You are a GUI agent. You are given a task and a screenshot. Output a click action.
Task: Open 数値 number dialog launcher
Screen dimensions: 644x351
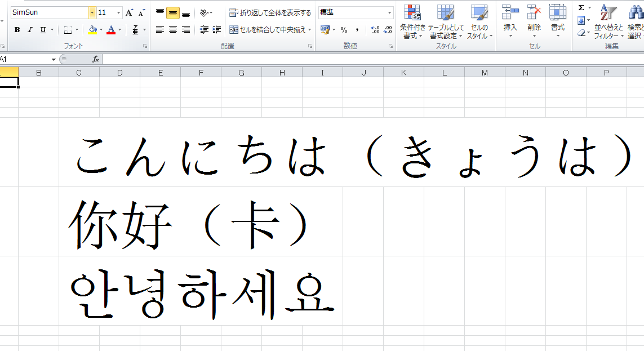pyautogui.click(x=390, y=46)
